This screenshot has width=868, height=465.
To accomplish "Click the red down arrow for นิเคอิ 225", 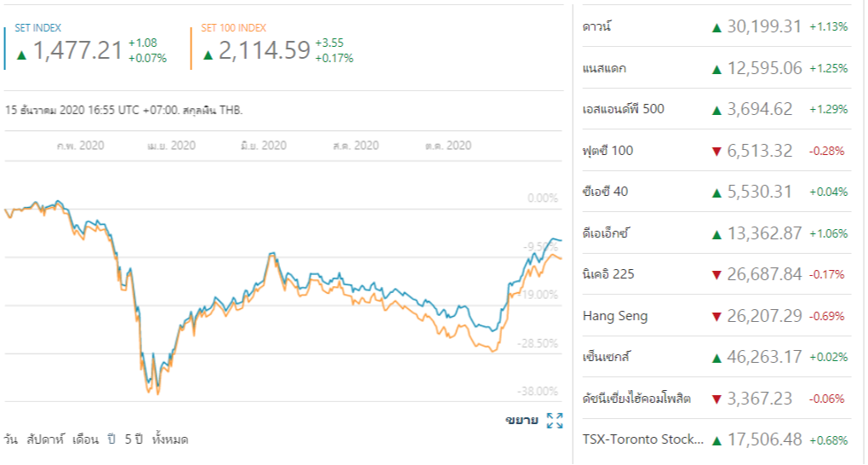I will pos(717,275).
